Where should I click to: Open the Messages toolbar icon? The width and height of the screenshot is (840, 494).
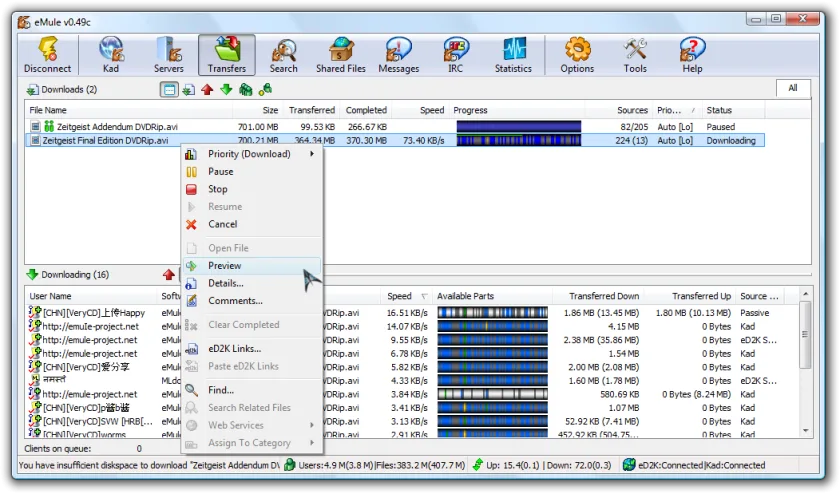(x=399, y=55)
